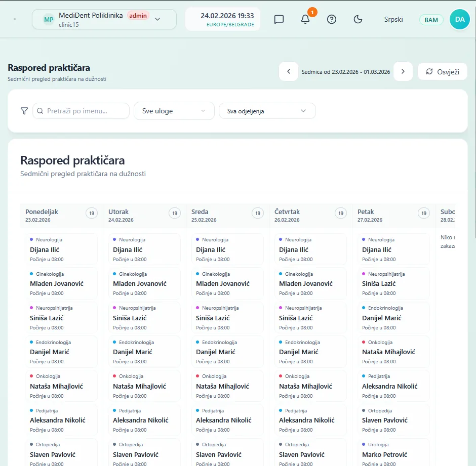The height and width of the screenshot is (466, 476).
Task: Open the chat messages icon
Action: (279, 19)
